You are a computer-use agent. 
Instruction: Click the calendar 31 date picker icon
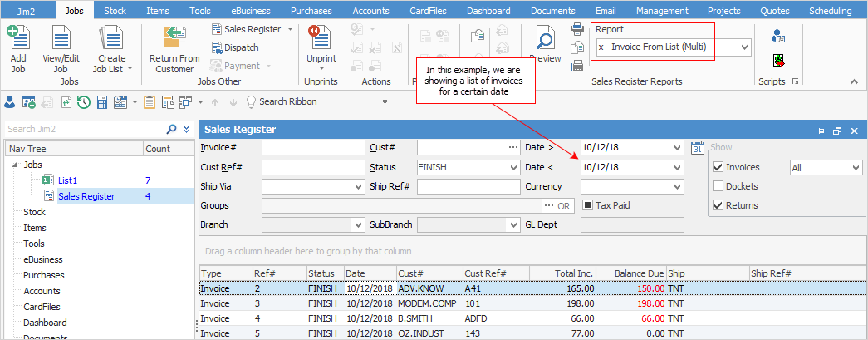tap(698, 148)
